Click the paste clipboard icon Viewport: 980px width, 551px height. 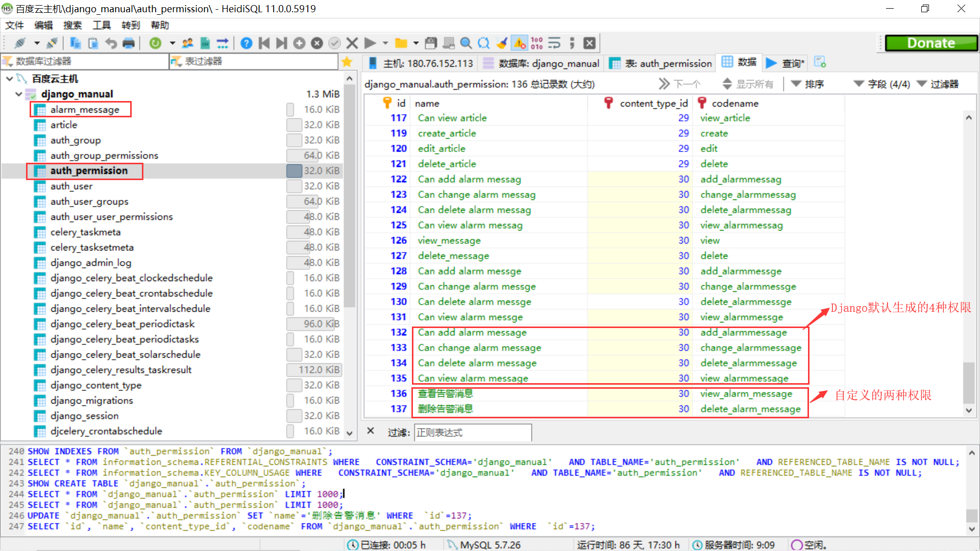tap(93, 43)
